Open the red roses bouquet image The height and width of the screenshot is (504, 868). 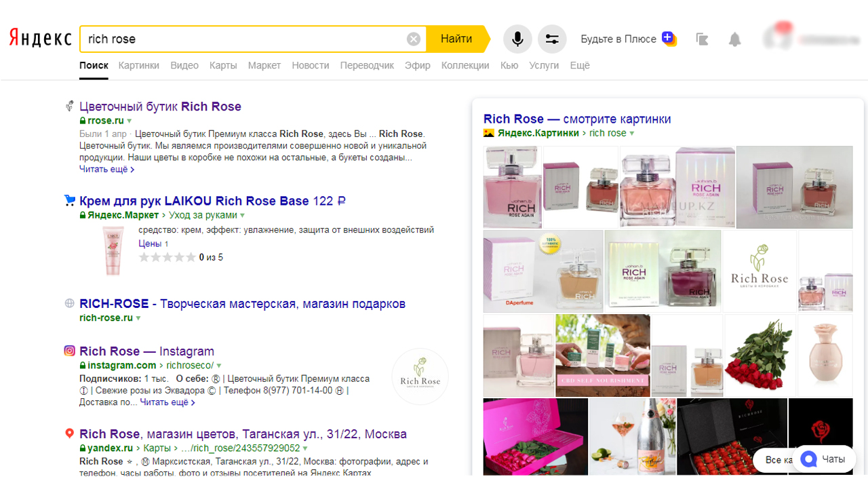point(760,355)
